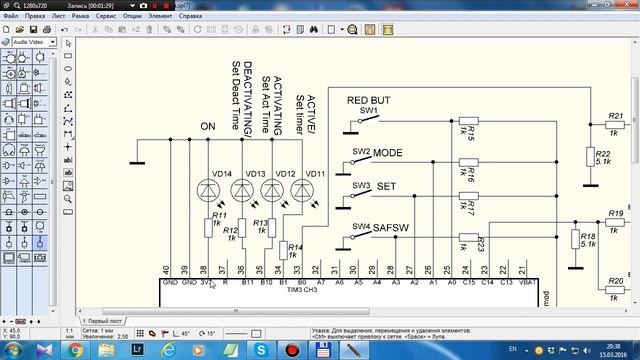Select the magnifier zoom tool in the vertical toolbar
The image size is (640, 360).
click(x=68, y=199)
